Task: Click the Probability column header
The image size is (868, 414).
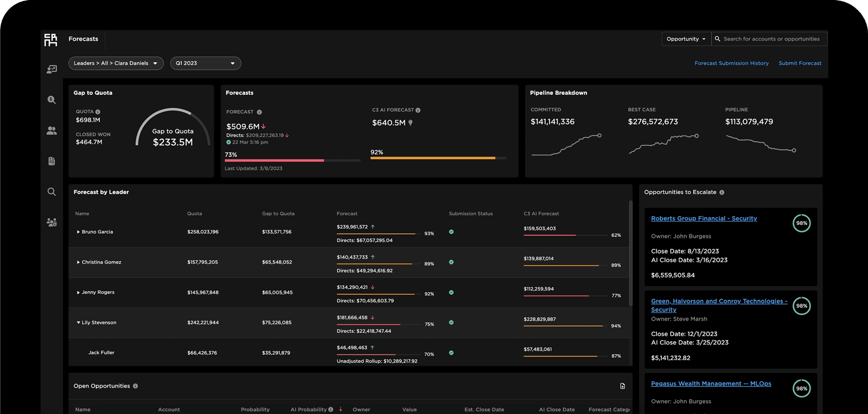Action: 255,410
